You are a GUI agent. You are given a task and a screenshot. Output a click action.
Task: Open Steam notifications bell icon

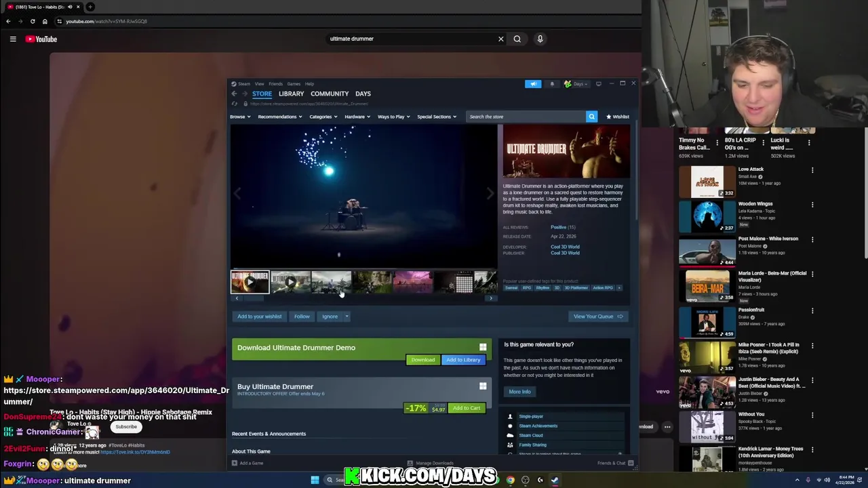[x=552, y=84]
